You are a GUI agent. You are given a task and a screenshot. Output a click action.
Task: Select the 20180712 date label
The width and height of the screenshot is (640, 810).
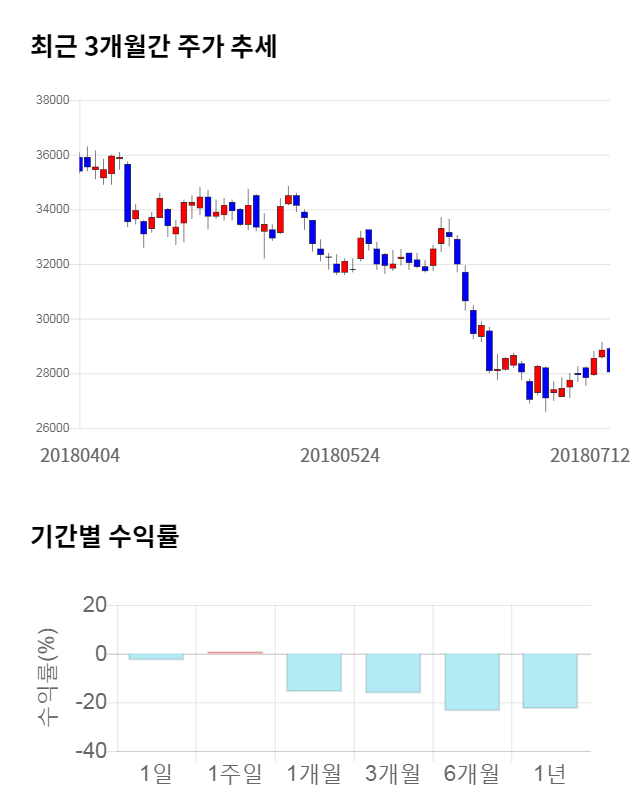[x=589, y=455]
